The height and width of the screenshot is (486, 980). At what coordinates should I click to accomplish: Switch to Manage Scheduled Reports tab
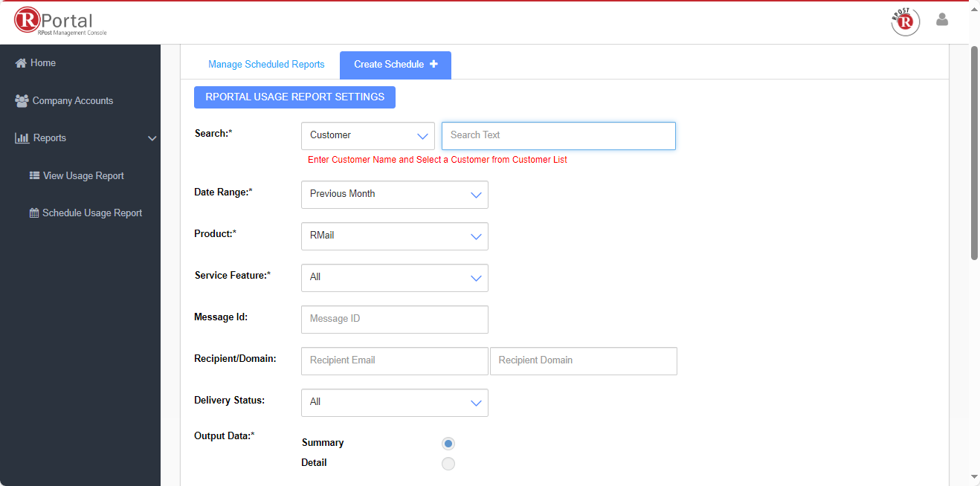(266, 65)
